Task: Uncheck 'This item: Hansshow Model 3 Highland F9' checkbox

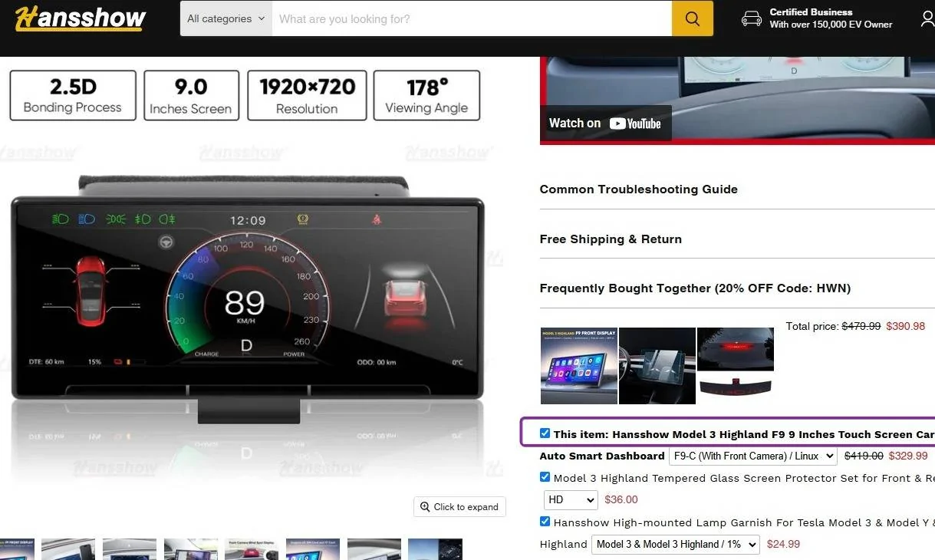Action: pos(545,433)
